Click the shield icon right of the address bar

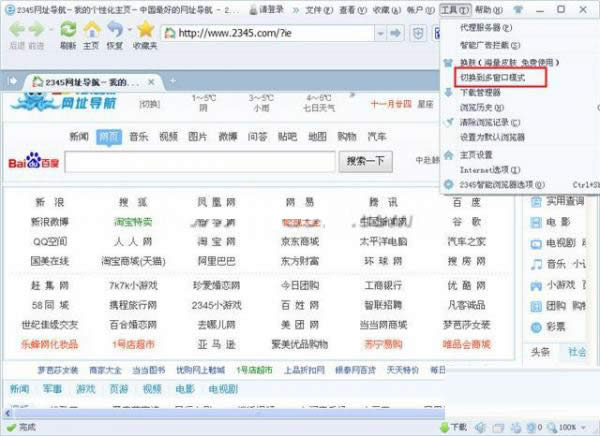coord(418,33)
